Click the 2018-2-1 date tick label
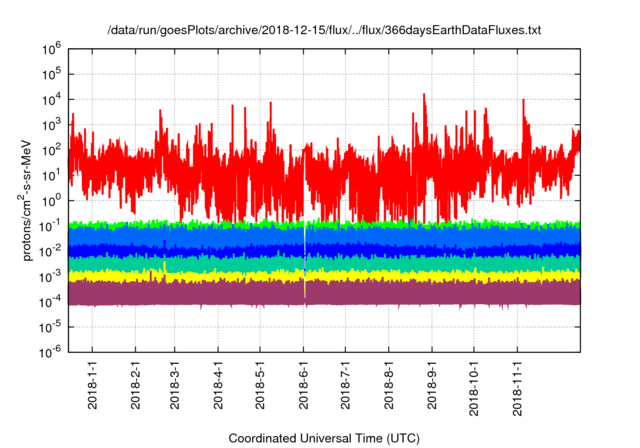This screenshot has width=640, height=448. pos(136,386)
